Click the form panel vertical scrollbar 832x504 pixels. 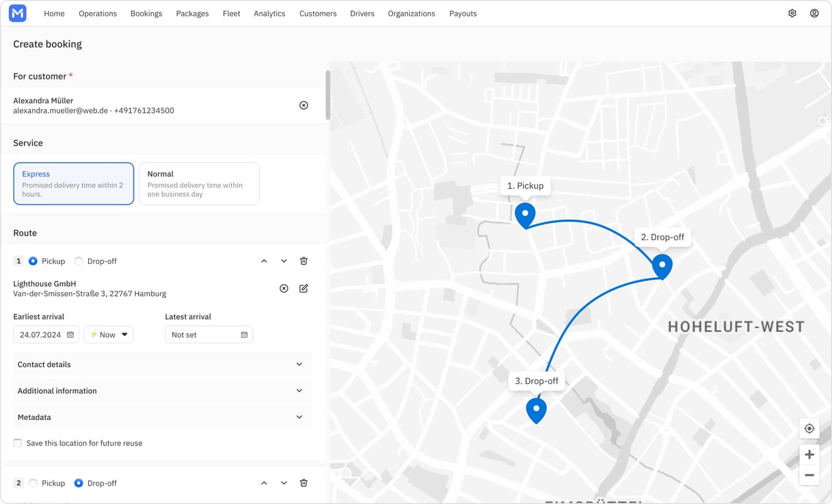click(x=328, y=95)
